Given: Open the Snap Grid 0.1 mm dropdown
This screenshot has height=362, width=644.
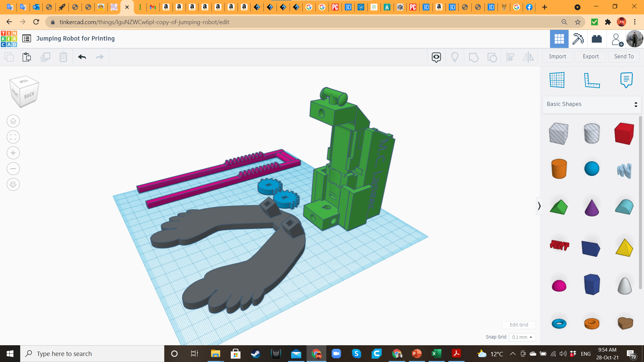Looking at the screenshot, I should (x=522, y=337).
